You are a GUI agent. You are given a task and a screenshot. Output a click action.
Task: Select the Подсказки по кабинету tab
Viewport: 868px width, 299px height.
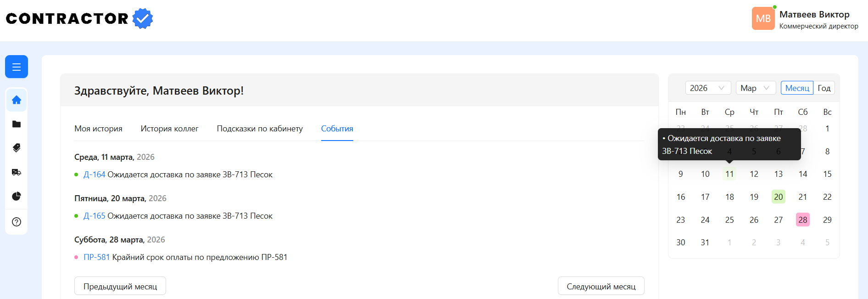260,129
